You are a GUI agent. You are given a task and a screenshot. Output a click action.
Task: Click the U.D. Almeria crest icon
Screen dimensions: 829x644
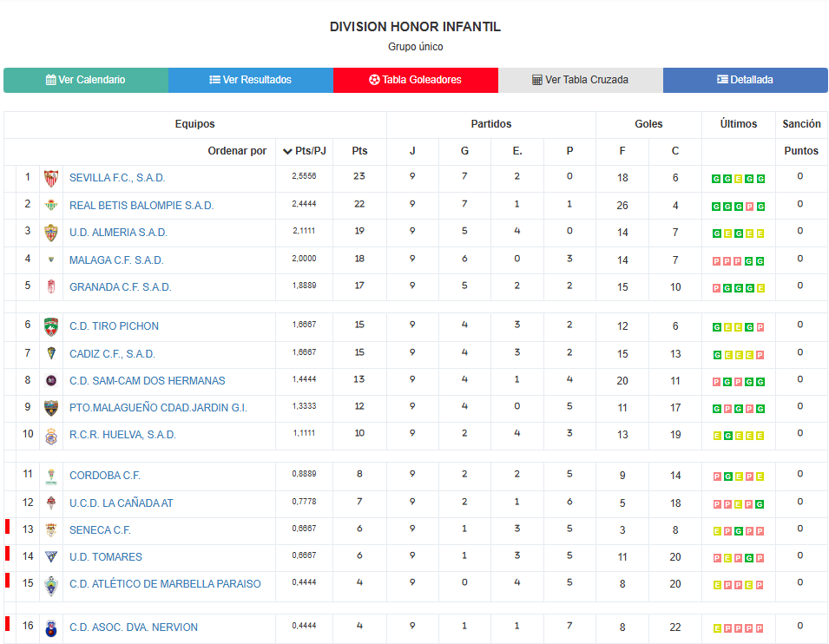click(x=51, y=233)
